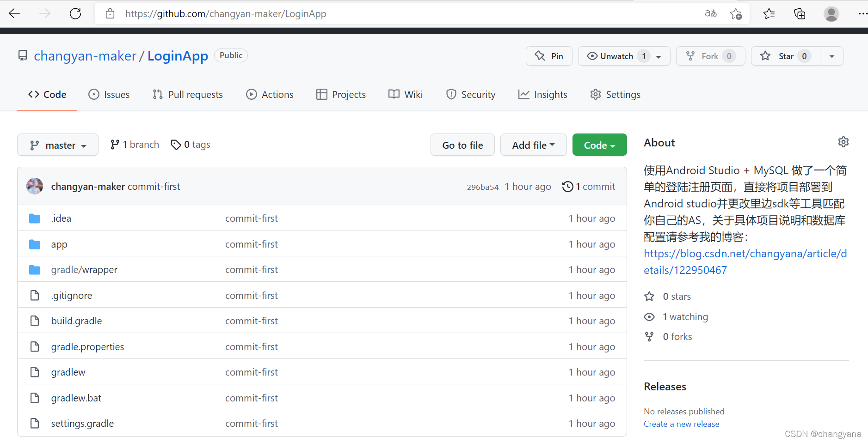Click the repository book icon beside changyan-maker
Image resolution: width=868 pixels, height=443 pixels.
23,56
